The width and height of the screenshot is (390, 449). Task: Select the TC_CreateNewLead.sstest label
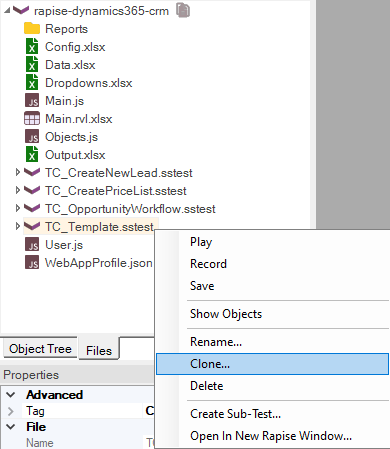(x=119, y=173)
